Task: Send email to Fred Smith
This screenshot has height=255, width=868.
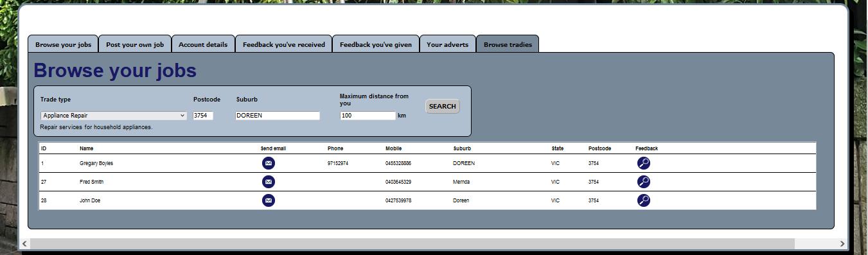Action: pyautogui.click(x=269, y=182)
